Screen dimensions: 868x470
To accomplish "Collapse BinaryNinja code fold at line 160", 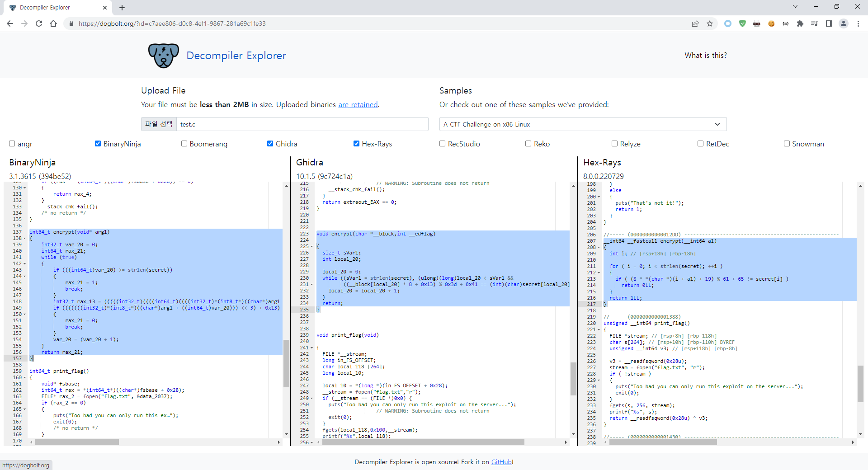I will click(x=25, y=378).
